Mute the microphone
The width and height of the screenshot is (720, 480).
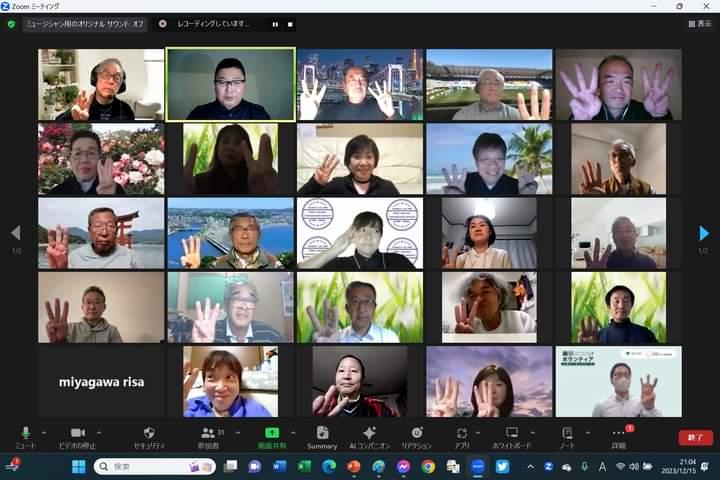pyautogui.click(x=25, y=434)
